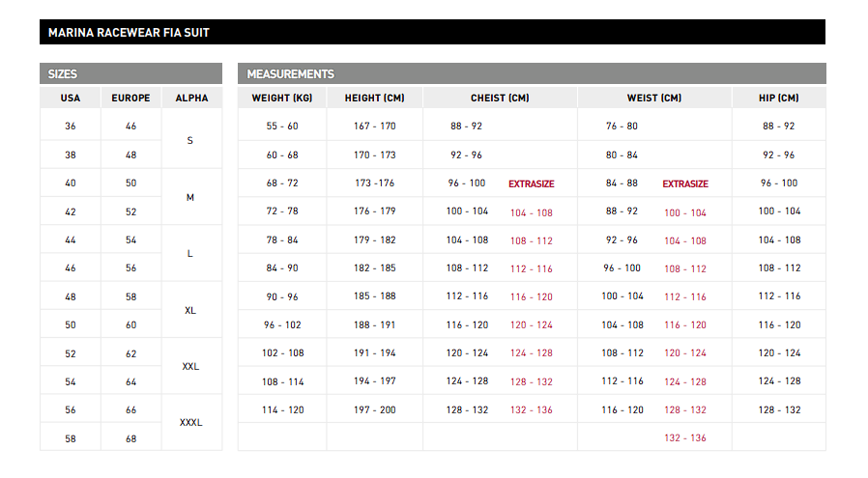Click USA size 42
This screenshot has width=868, height=478.
[71, 211]
